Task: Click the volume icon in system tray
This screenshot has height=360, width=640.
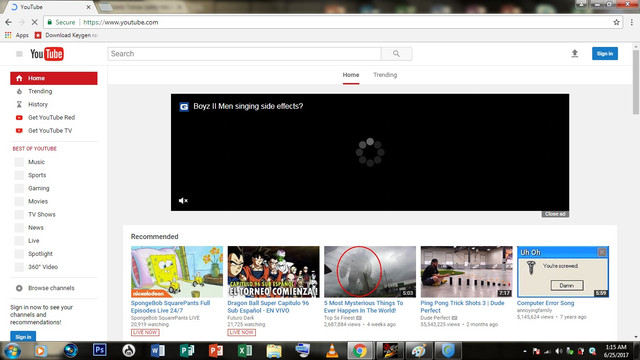Action: coord(559,351)
